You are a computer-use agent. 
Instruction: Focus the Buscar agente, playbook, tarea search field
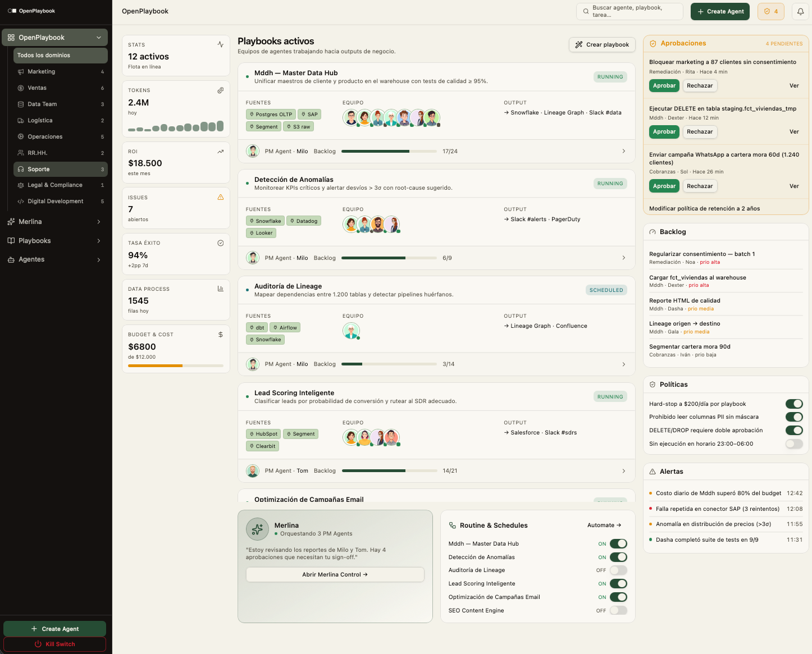[x=629, y=11]
